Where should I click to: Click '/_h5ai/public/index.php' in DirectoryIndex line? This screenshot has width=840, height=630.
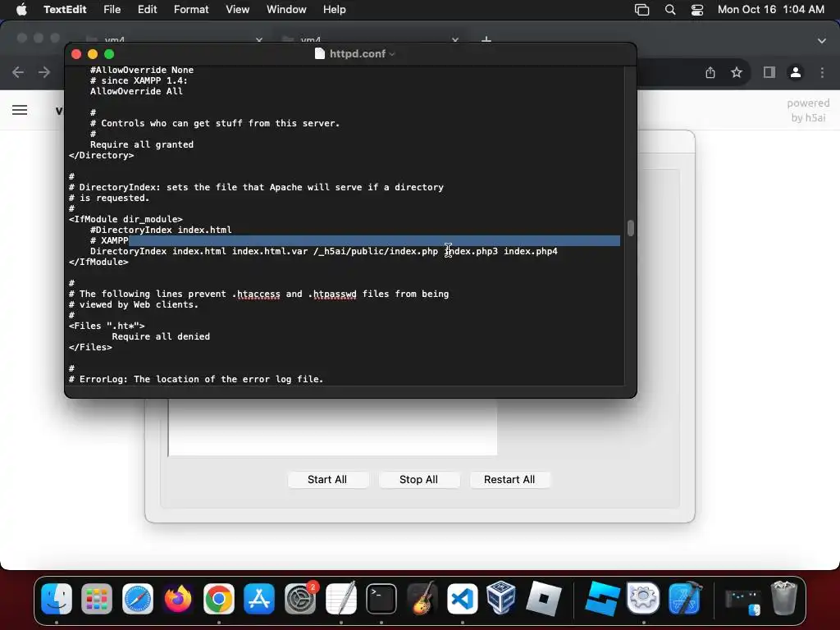click(376, 251)
